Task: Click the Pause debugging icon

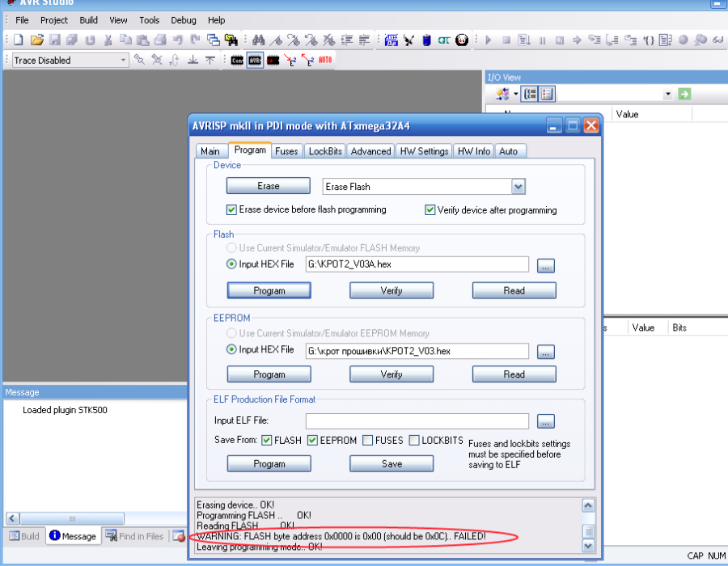Action: 542,40
